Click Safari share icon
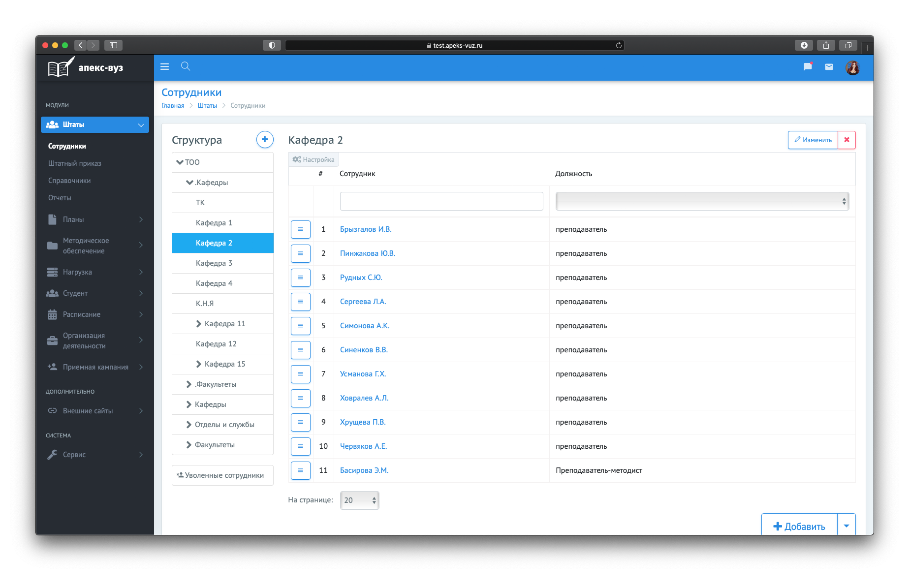910x588 pixels. point(826,45)
